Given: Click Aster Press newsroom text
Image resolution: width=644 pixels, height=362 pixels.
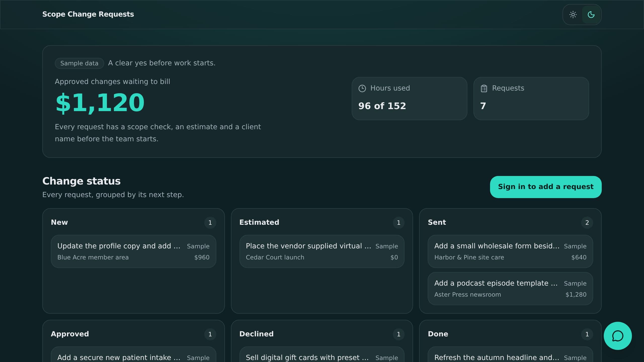Looking at the screenshot, I should click(x=467, y=295).
